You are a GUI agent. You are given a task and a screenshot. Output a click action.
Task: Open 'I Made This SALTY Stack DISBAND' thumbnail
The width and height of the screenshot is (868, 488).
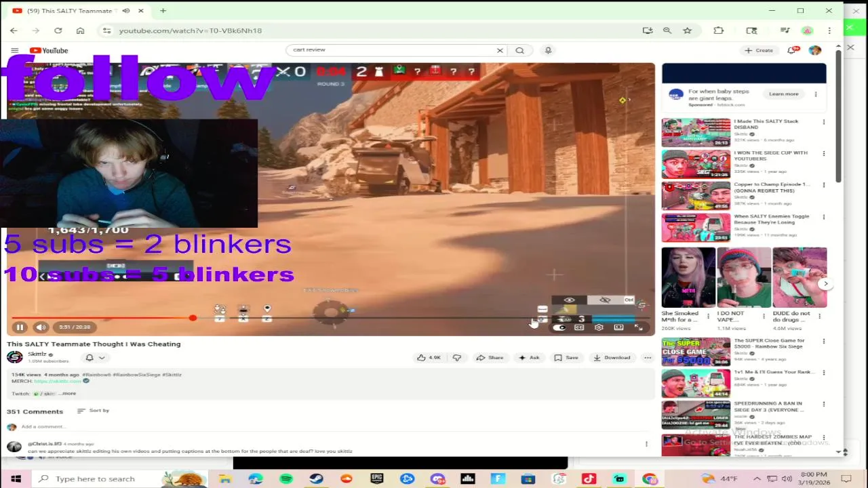point(696,133)
